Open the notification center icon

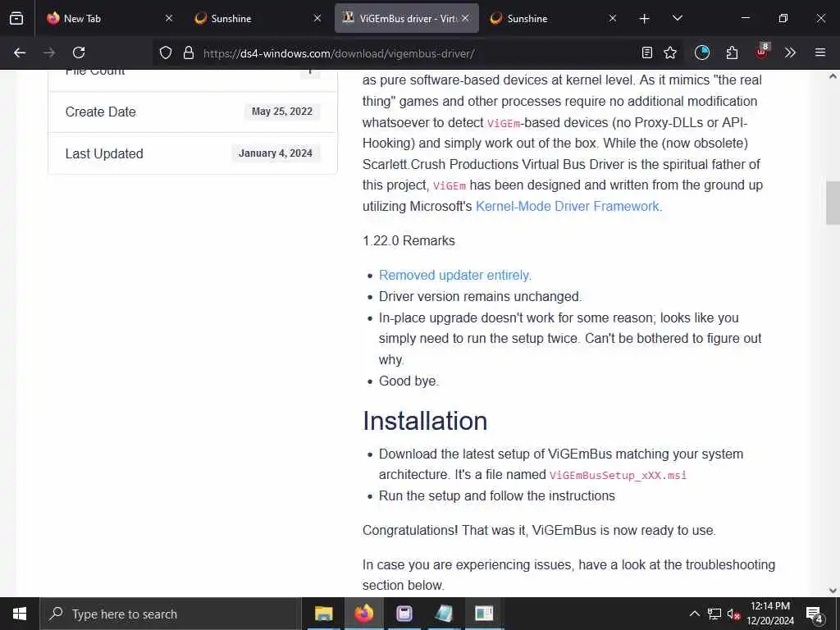815,614
